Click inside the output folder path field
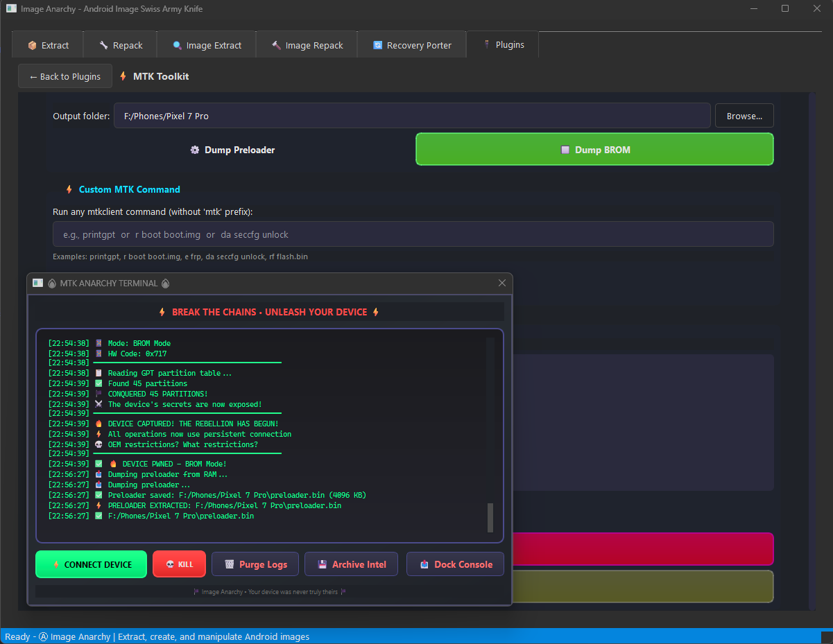 point(413,115)
